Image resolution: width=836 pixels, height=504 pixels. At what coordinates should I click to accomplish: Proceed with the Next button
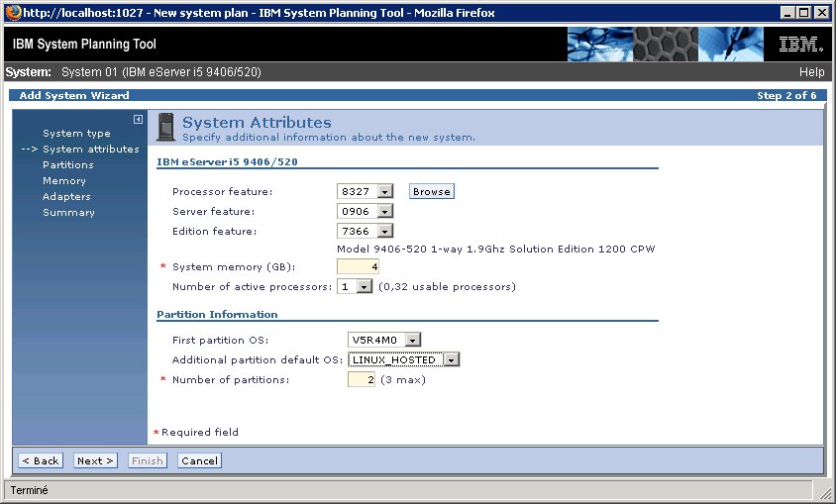coord(95,460)
